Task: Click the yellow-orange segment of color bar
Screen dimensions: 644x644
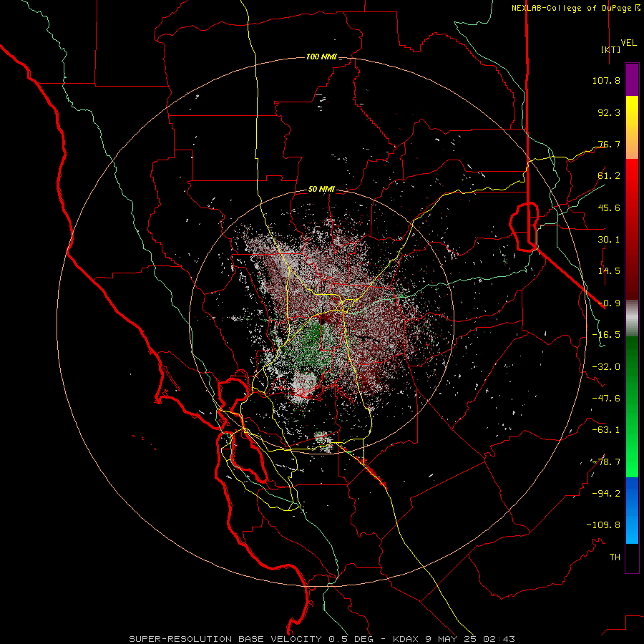Action: [x=632, y=127]
